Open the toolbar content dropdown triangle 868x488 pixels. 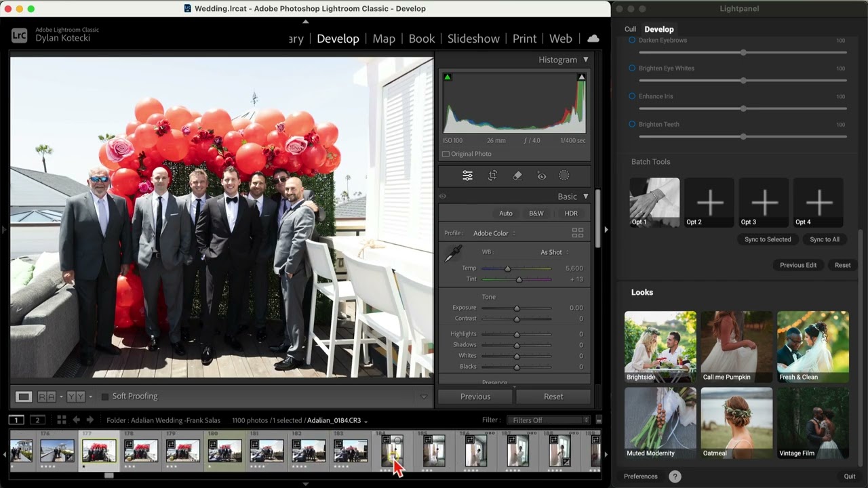pos(425,396)
